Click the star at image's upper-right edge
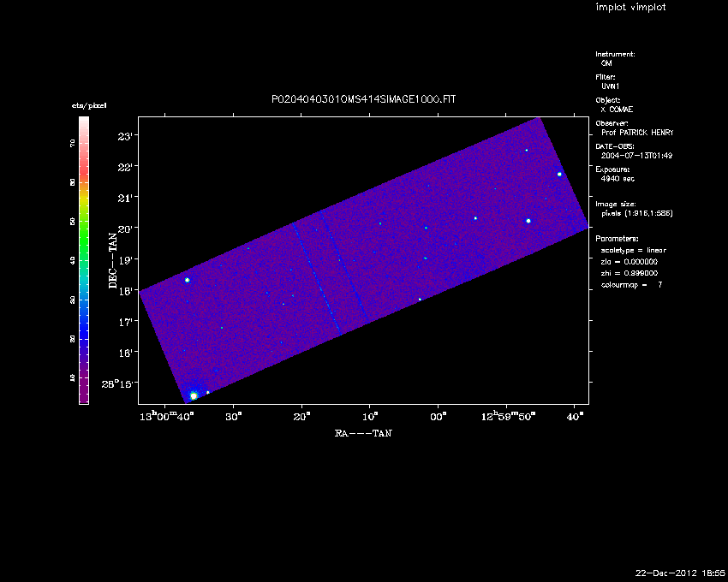728x582 pixels. pos(559,174)
